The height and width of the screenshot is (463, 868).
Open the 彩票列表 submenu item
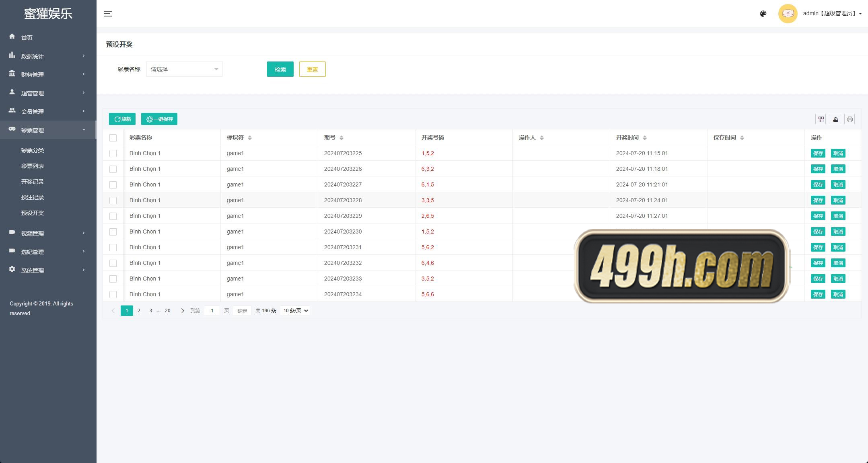pos(33,166)
